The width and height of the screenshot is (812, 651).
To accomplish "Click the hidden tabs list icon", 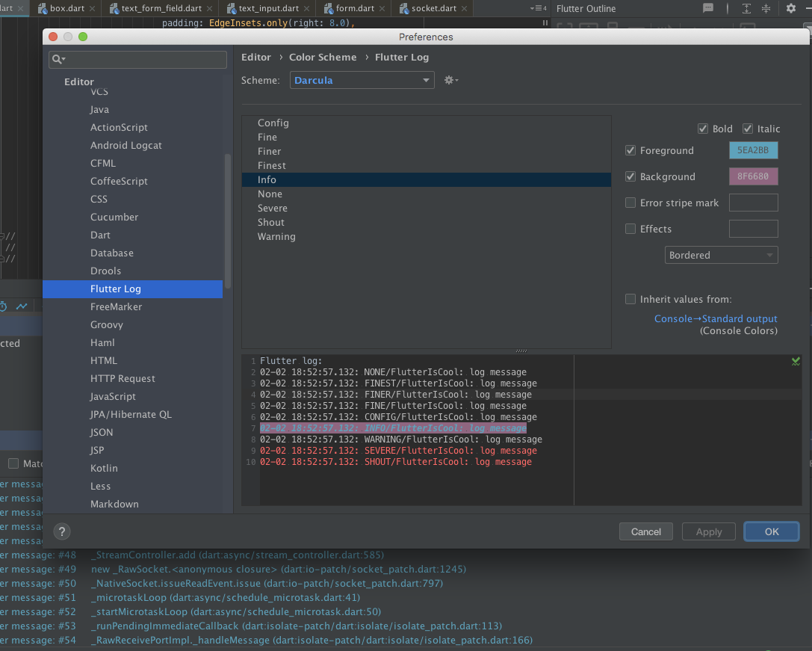I will coord(538,8).
